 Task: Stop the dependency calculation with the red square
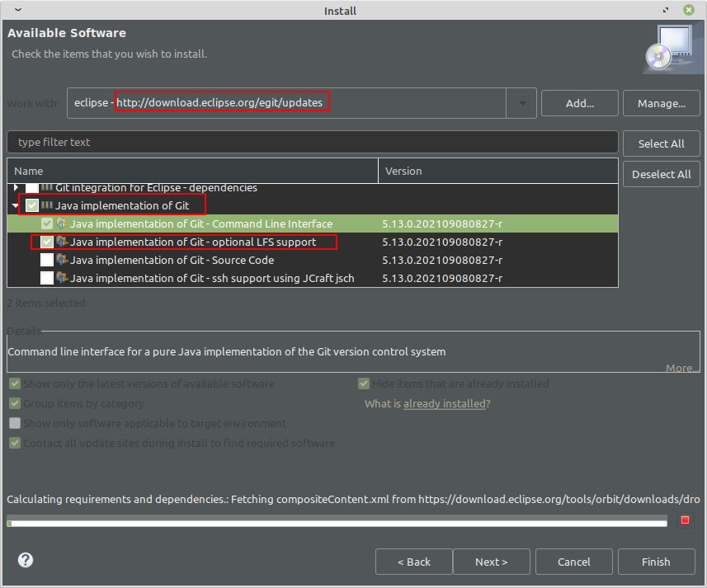tap(685, 520)
